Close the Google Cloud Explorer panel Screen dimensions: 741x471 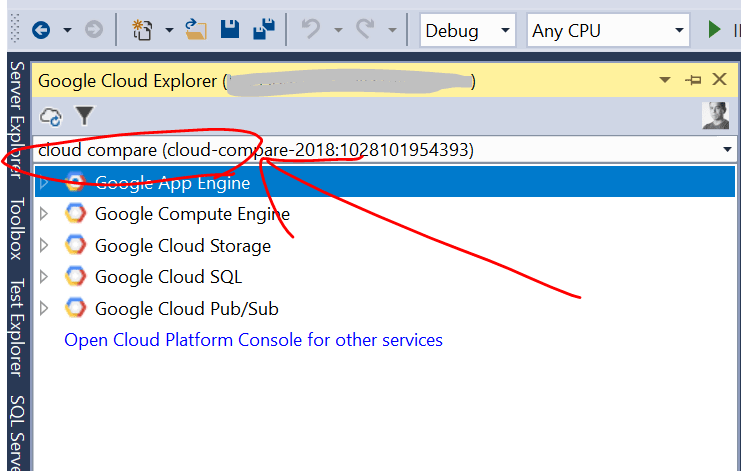tap(719, 79)
